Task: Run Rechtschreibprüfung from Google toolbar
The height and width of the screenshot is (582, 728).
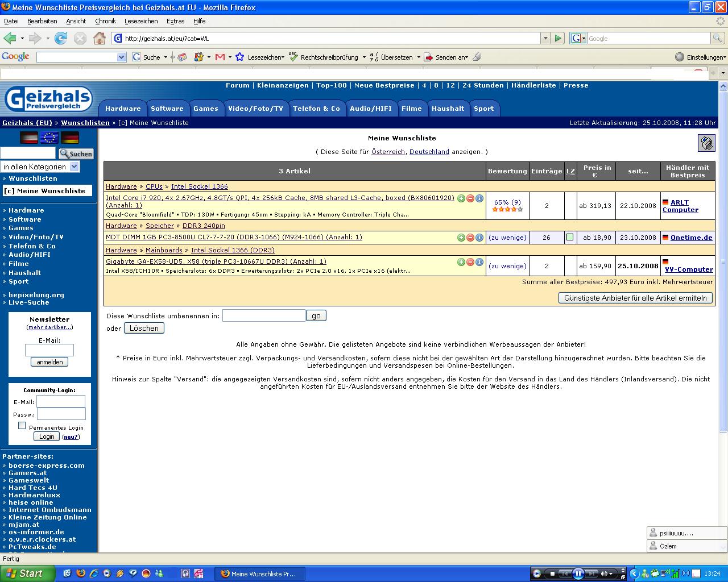Action: [324, 57]
